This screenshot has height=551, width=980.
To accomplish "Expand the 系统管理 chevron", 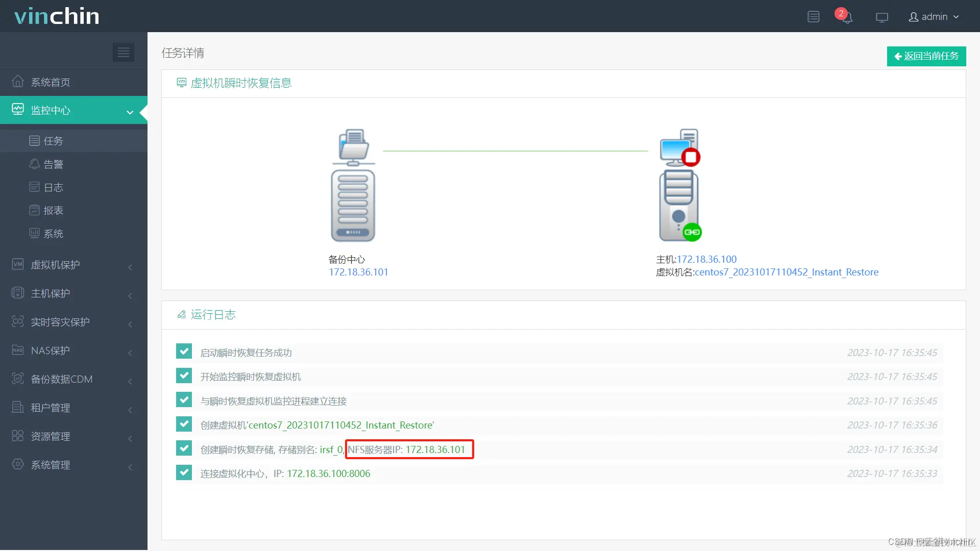I will 130,467.
